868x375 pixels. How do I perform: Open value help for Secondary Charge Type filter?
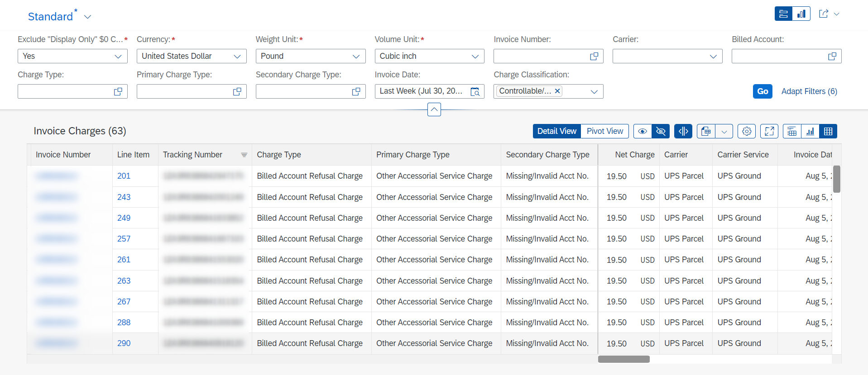click(356, 91)
